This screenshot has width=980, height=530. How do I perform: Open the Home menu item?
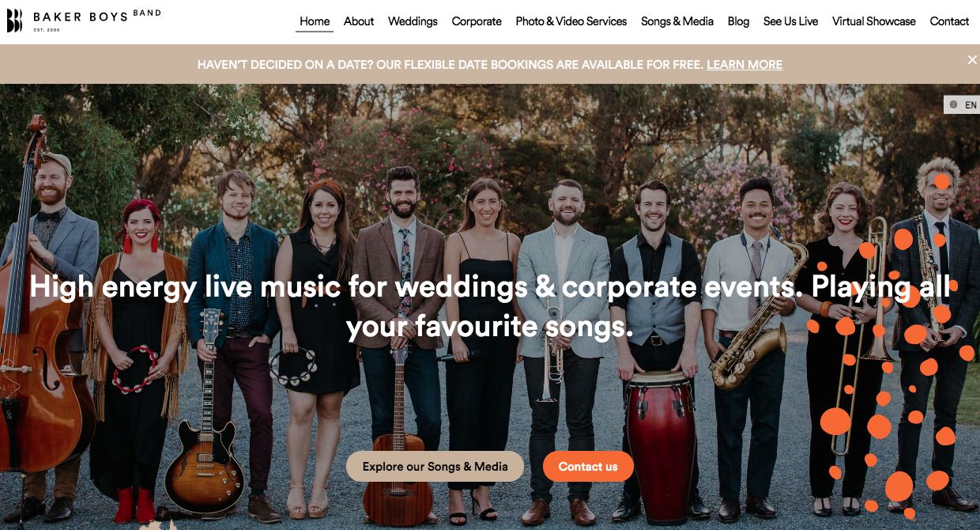pos(315,21)
